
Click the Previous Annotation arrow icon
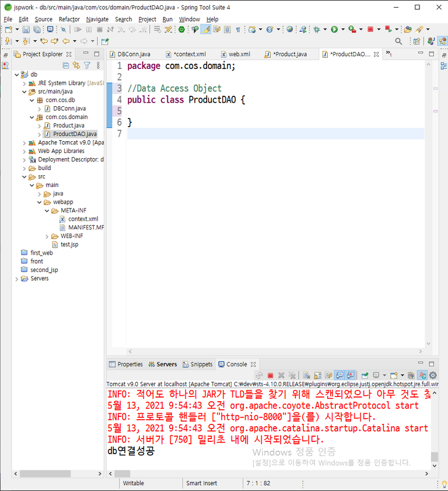pyautogui.click(x=26, y=41)
